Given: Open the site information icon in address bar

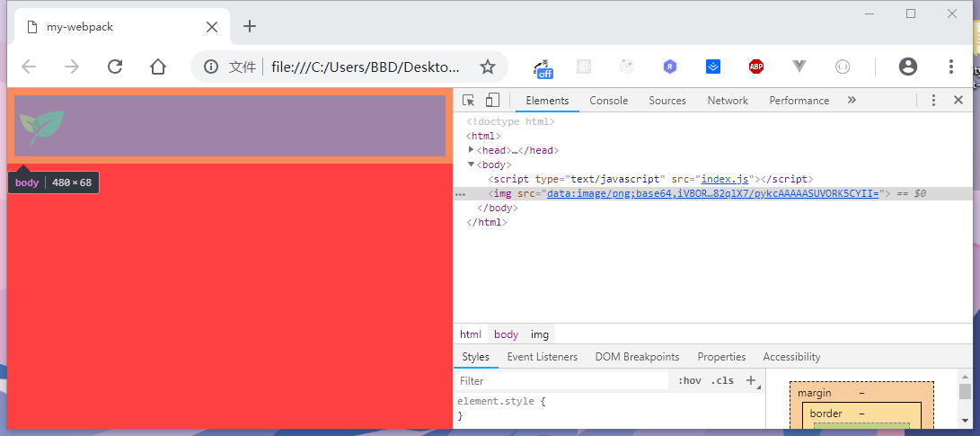Looking at the screenshot, I should click(212, 67).
